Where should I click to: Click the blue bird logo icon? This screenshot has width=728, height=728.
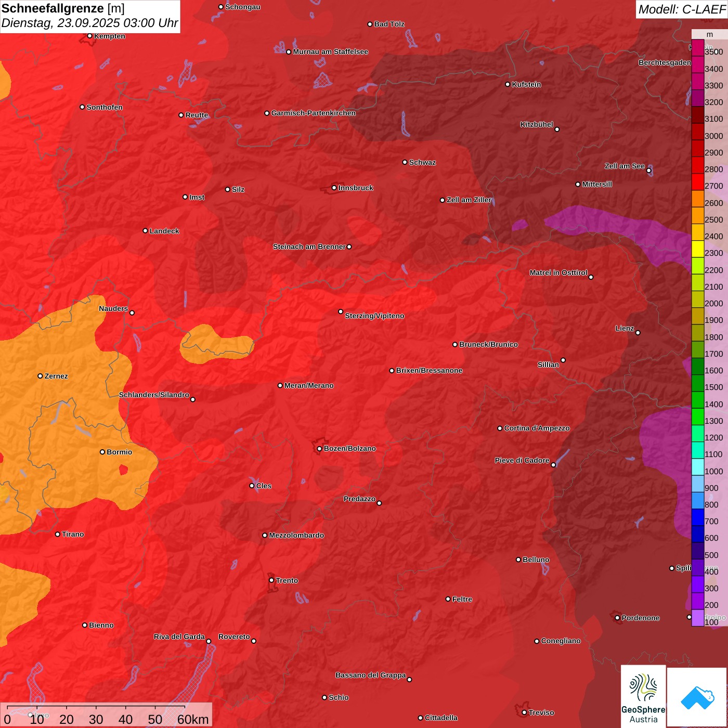[697, 697]
